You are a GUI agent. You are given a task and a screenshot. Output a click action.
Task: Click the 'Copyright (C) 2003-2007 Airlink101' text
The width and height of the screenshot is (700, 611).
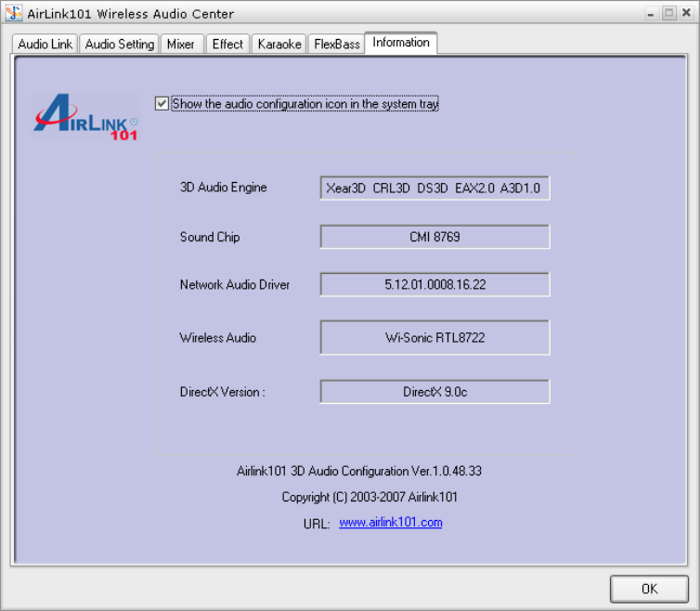(x=369, y=497)
